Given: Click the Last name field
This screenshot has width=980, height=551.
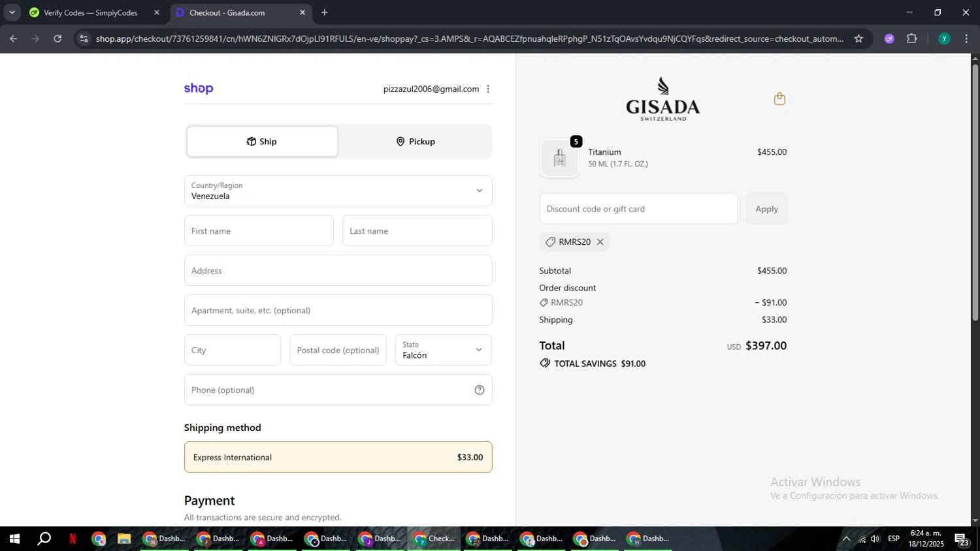Looking at the screenshot, I should (417, 230).
